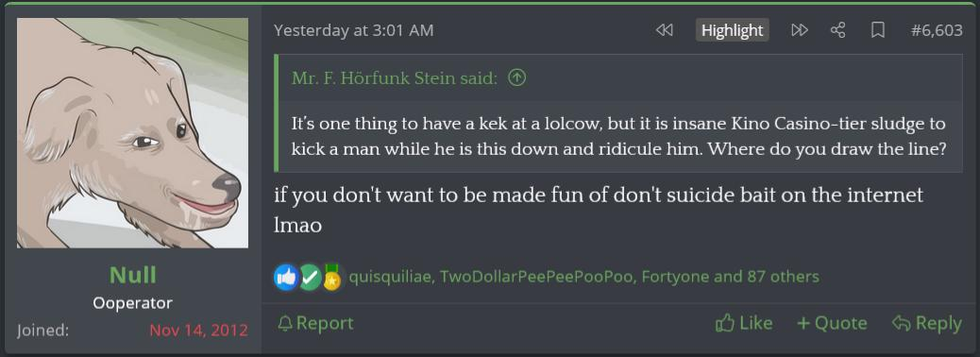Go to quoted post via arrow icon
The width and height of the screenshot is (980, 357).
(x=516, y=77)
